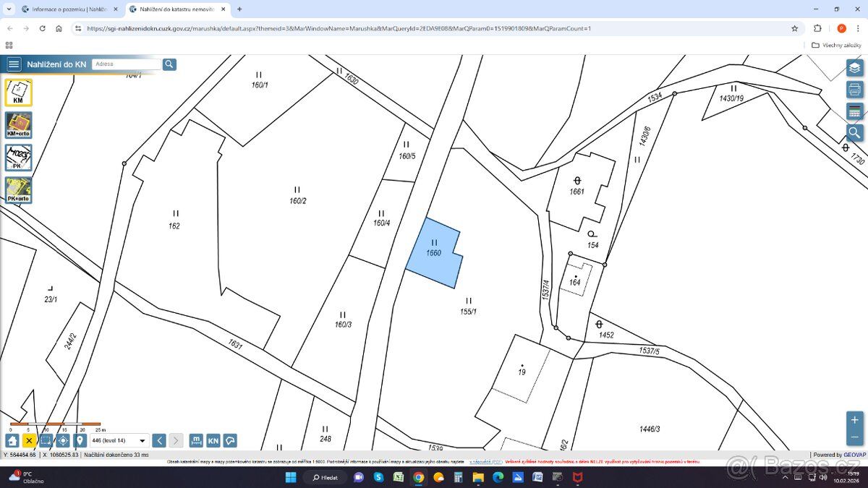
Task: Switch to Informace o pozemku browser tab
Action: click(69, 9)
